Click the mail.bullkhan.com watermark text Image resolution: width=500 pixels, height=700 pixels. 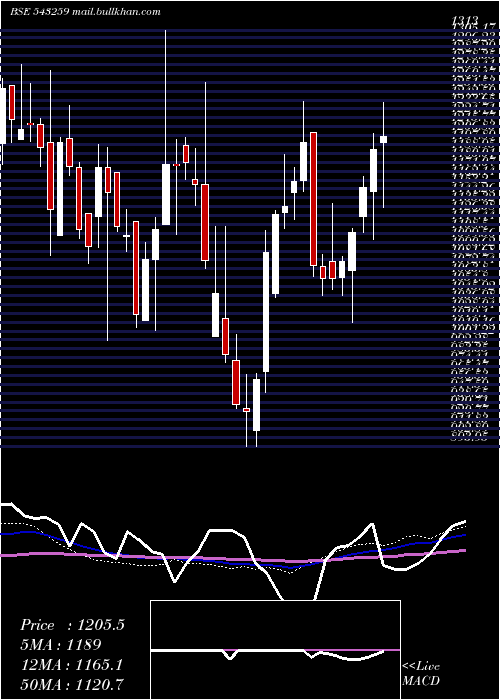116,12
